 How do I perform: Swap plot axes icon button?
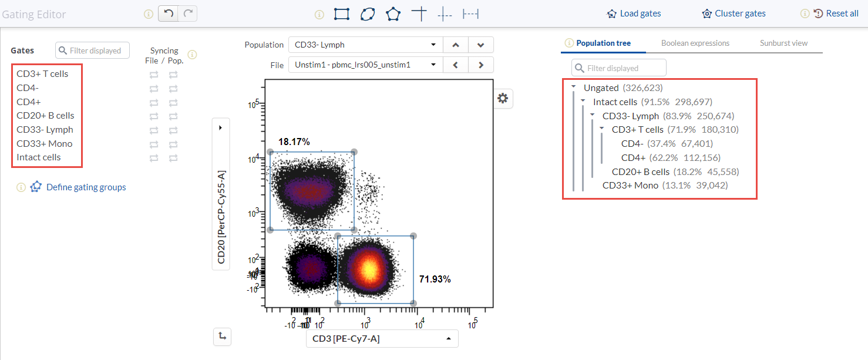pos(221,336)
